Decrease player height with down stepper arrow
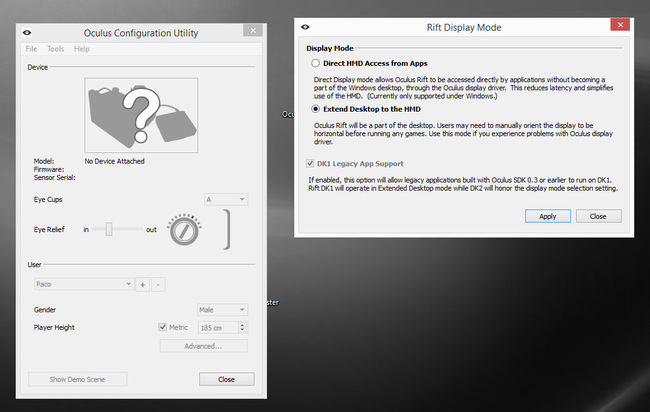The image size is (650, 412). 243,330
